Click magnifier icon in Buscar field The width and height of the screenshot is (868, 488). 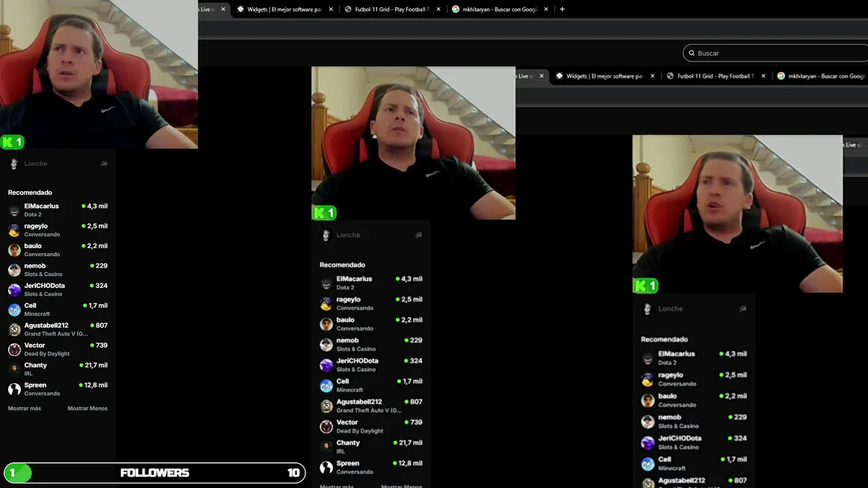point(692,53)
